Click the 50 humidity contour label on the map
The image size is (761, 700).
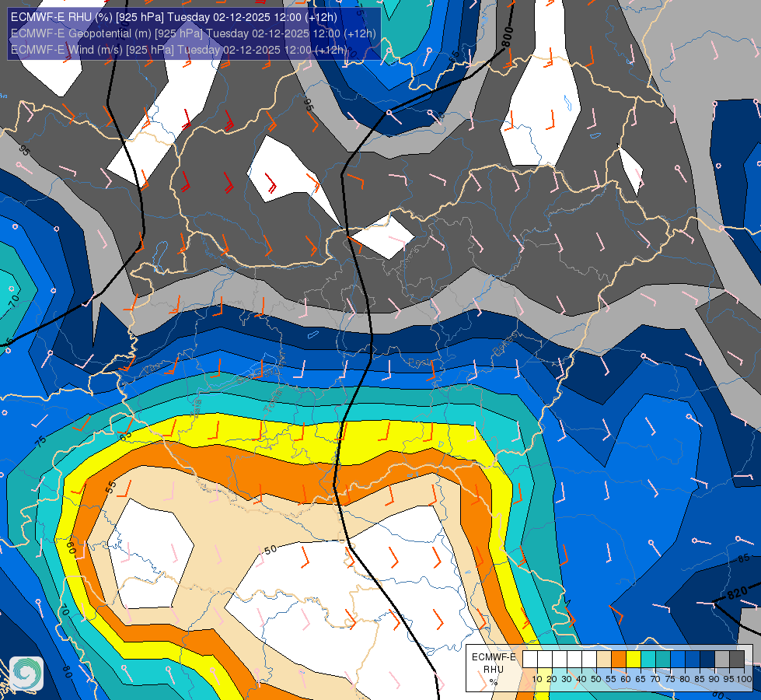point(271,550)
